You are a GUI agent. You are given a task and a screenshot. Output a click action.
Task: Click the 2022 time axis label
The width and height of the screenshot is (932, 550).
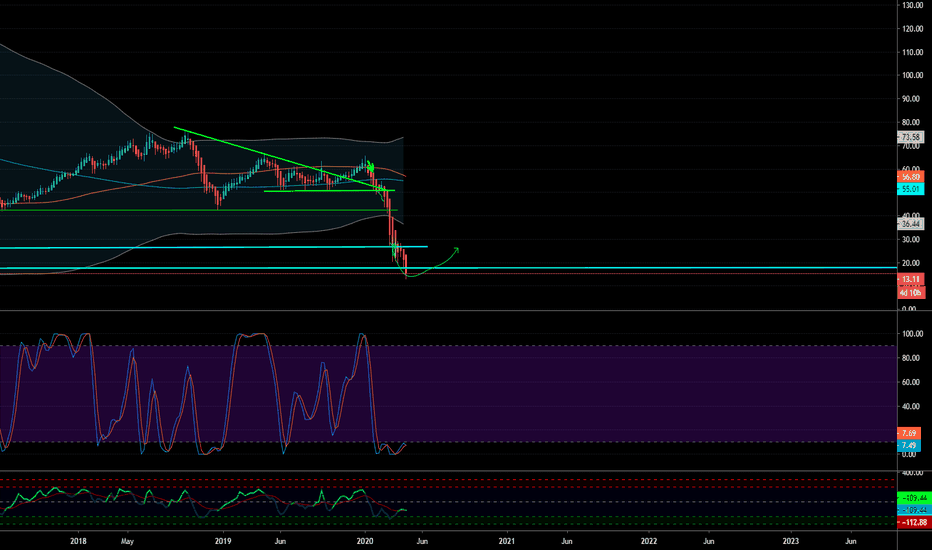[649, 541]
